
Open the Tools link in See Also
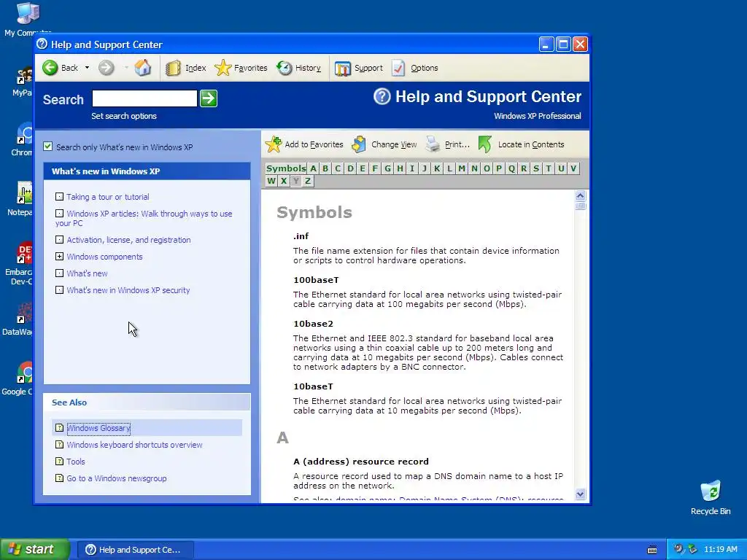pyautogui.click(x=76, y=462)
